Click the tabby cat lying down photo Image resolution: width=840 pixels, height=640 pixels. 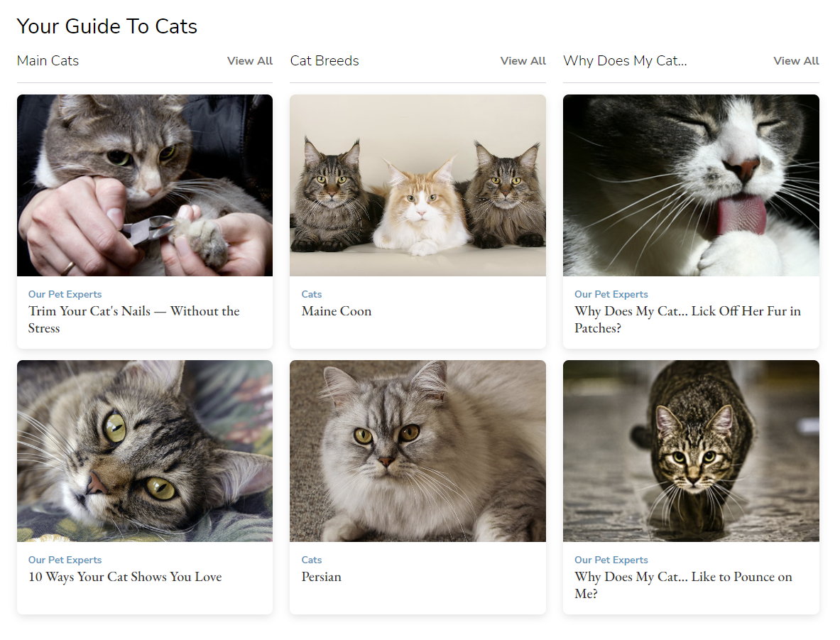145,451
